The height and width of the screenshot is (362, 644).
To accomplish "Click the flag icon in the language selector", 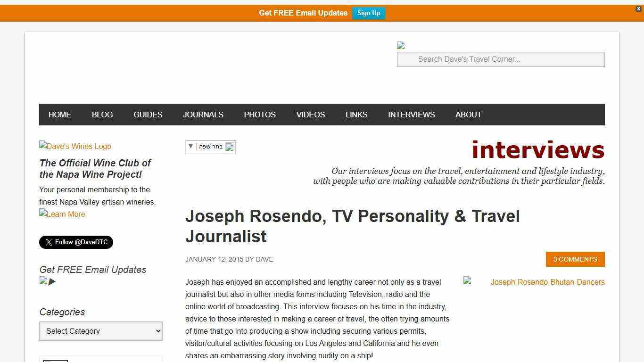I will (x=230, y=147).
